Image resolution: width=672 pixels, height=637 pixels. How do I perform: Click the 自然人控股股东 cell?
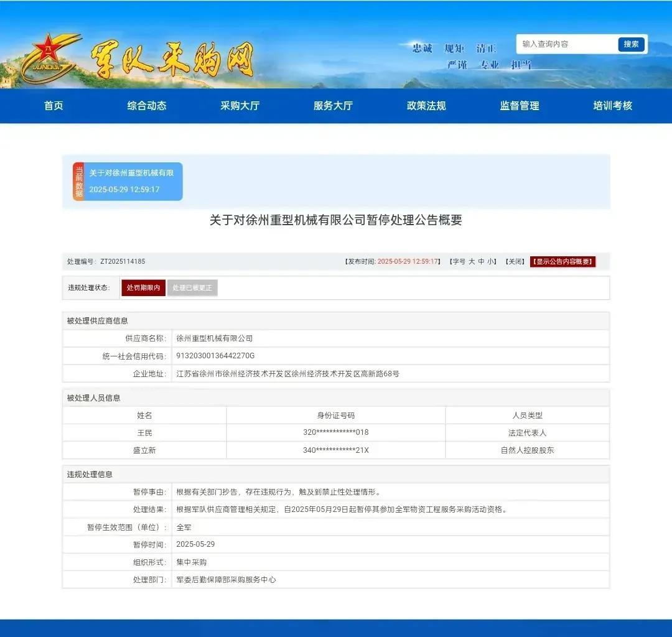(x=528, y=450)
